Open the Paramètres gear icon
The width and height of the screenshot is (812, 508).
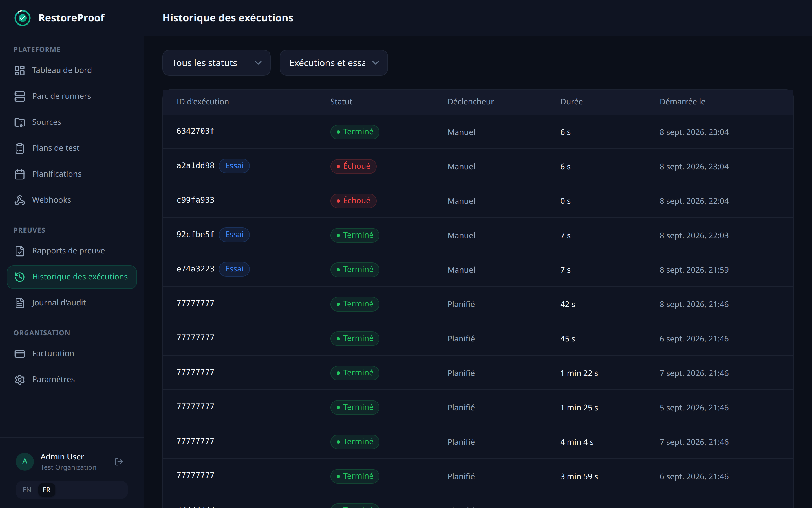click(x=20, y=380)
